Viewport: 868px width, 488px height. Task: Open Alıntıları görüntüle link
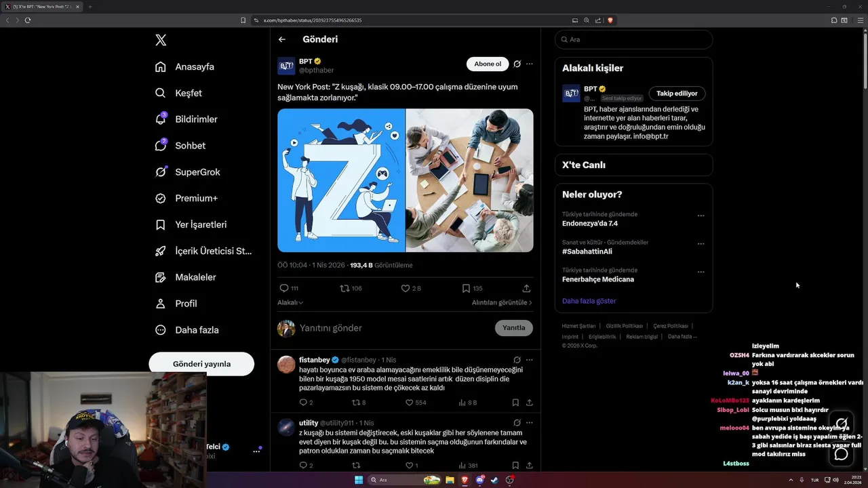point(502,302)
